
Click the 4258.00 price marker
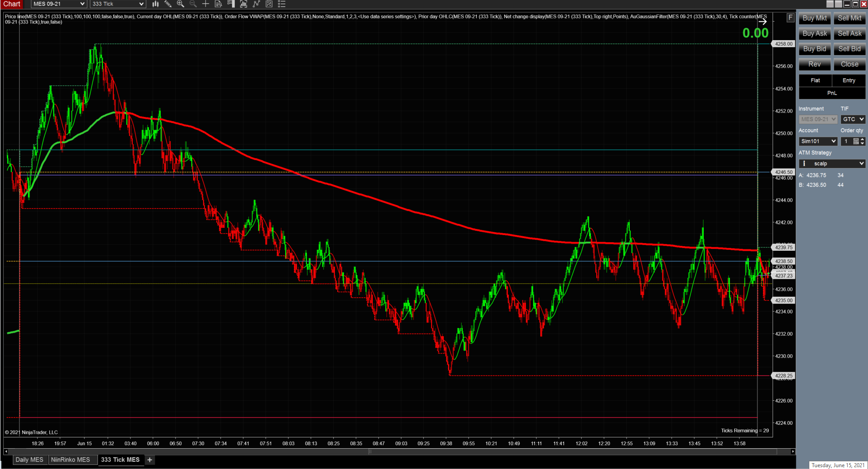(784, 44)
